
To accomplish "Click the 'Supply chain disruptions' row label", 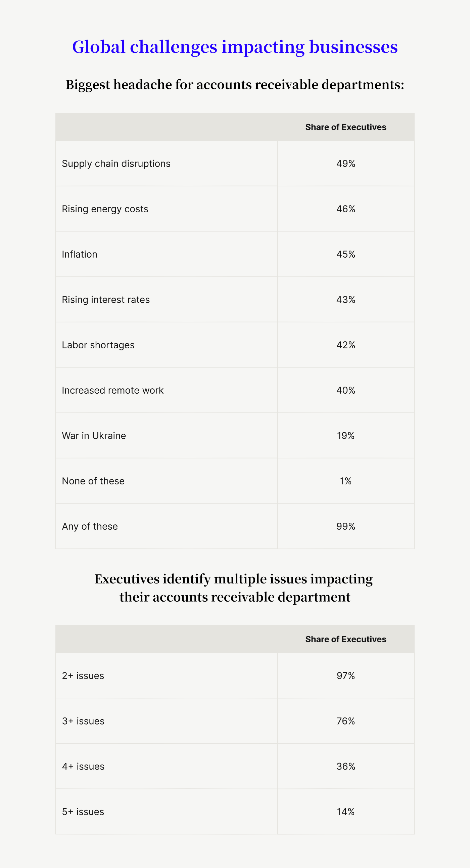I will (116, 164).
